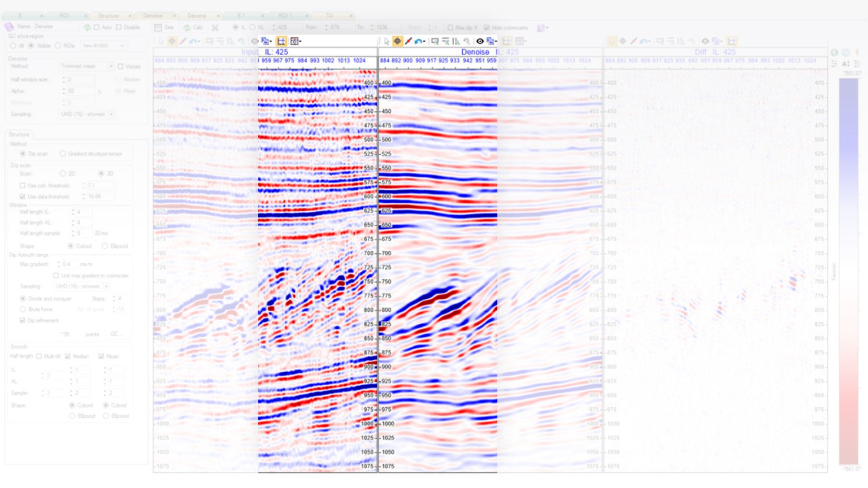
Task: Toggle the grid icon in Diff panel toolbar
Action: pyautogui.click(x=732, y=41)
